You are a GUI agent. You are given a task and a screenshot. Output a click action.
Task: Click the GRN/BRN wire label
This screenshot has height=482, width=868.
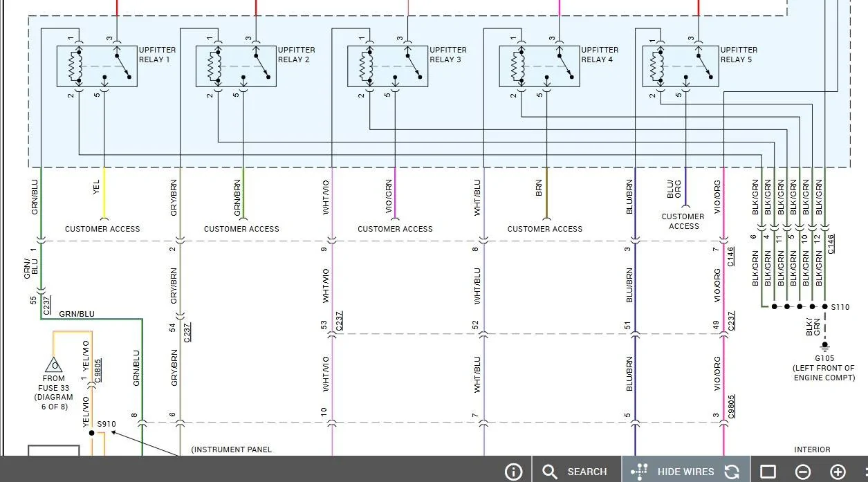pos(237,196)
